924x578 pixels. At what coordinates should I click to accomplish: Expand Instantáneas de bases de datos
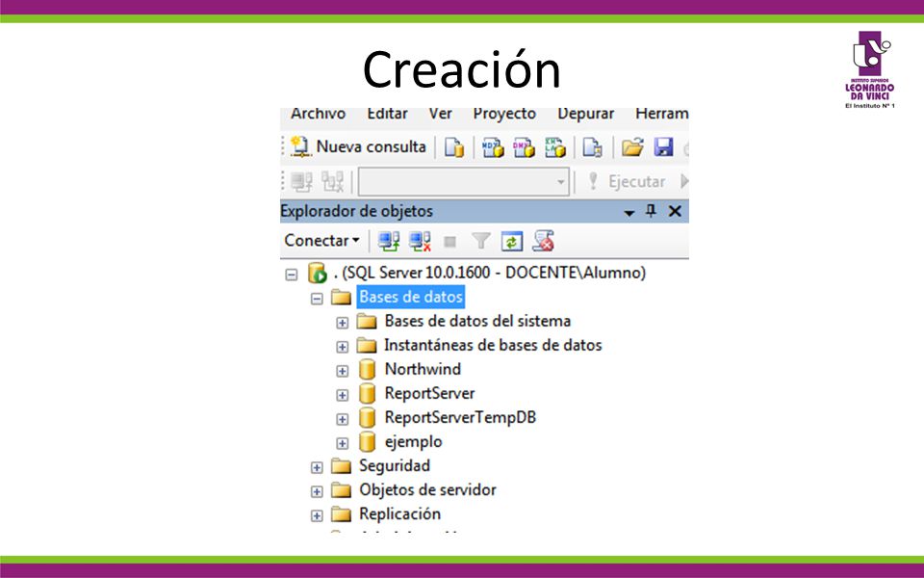[x=343, y=347]
